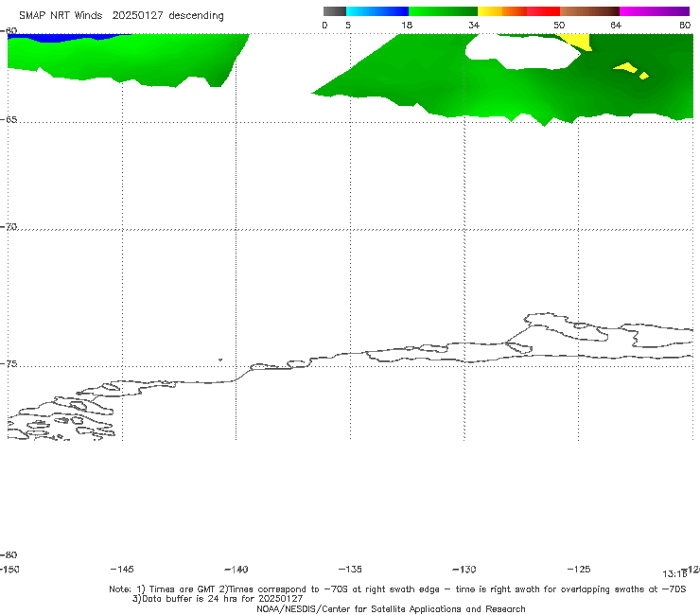Click the swath time '13:18'
Viewport: 700px width, 615px height.
point(674,574)
